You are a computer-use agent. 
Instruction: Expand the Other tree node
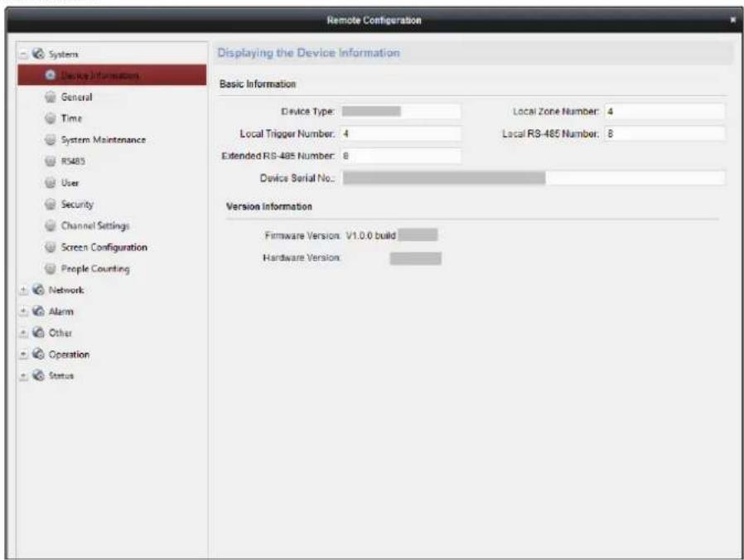click(24, 333)
